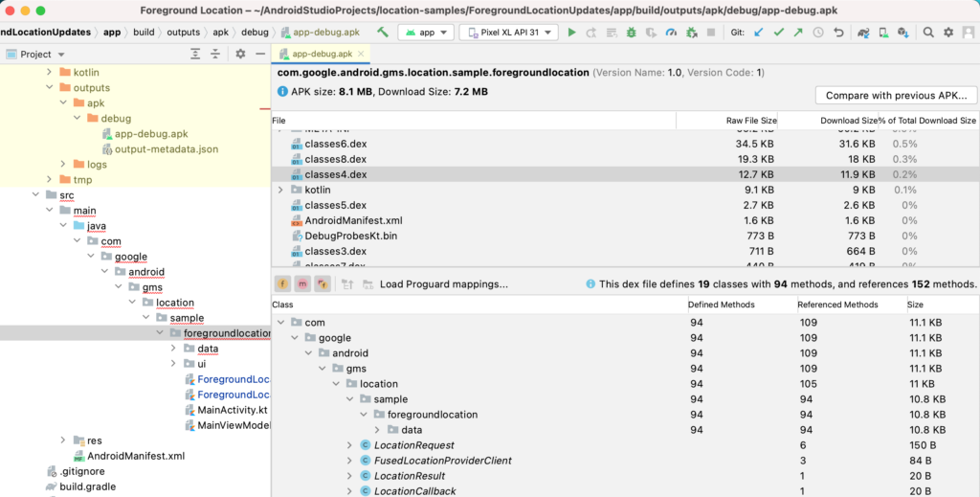Open IDE settings gear in main toolbar
Viewport: 980px width, 497px height.
[948, 32]
